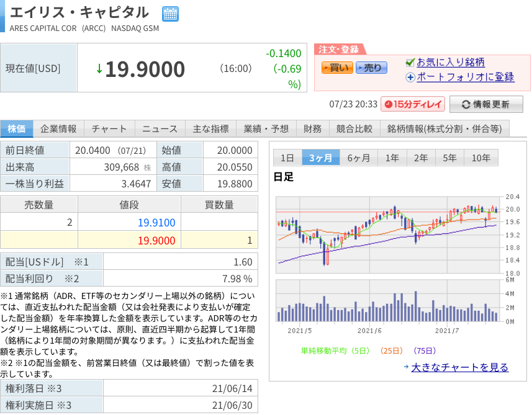The image size is (532, 415).
Task: Click the 出来高 value 309,668
Action: pyautogui.click(x=122, y=167)
